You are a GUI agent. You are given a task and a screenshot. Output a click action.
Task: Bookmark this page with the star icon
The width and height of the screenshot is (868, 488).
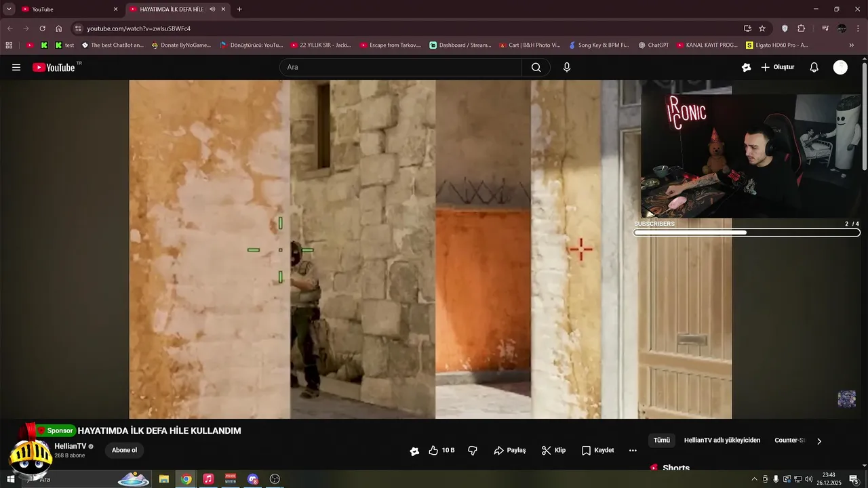coord(762,28)
